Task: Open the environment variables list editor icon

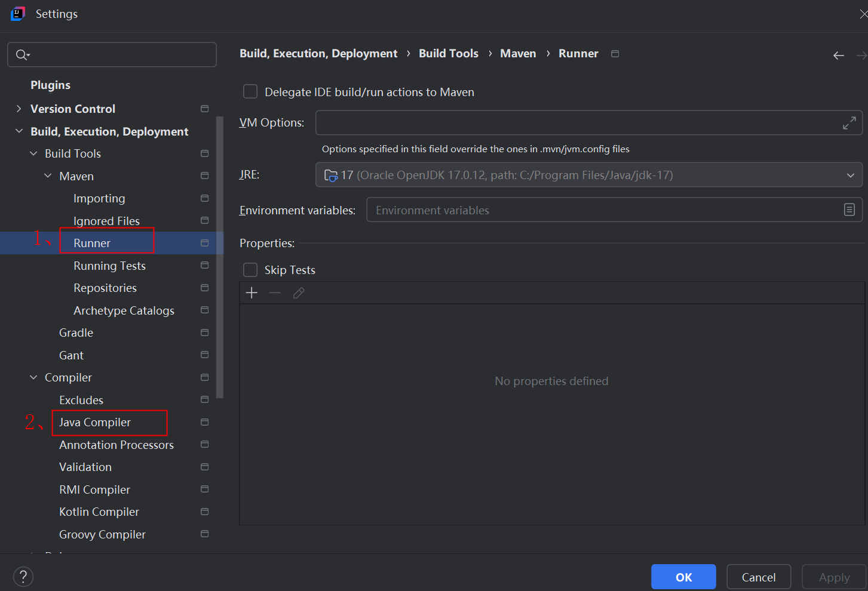Action: [849, 210]
